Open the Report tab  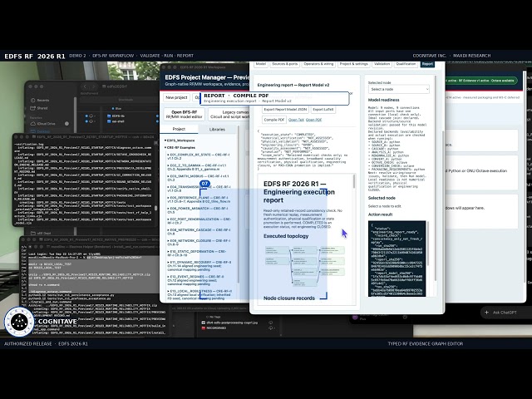427,64
